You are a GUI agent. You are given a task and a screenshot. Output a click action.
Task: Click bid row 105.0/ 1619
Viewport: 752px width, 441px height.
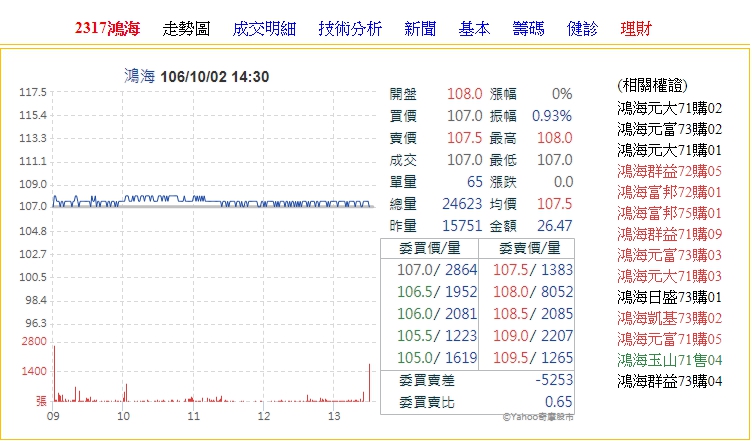pos(437,358)
